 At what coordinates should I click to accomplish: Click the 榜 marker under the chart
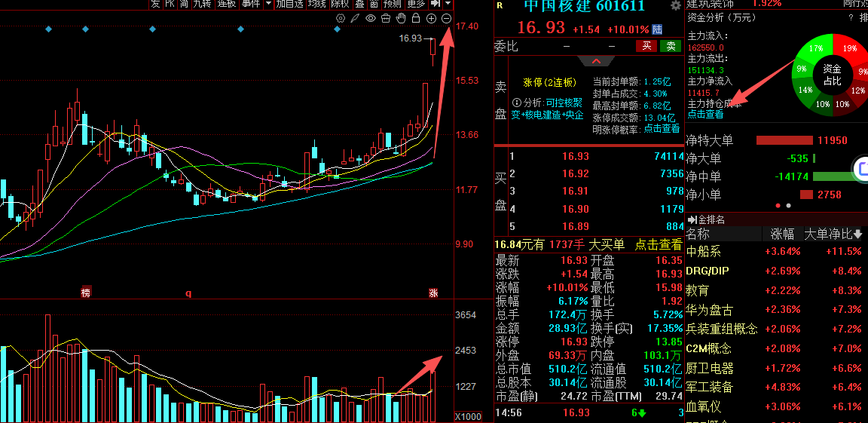point(85,293)
